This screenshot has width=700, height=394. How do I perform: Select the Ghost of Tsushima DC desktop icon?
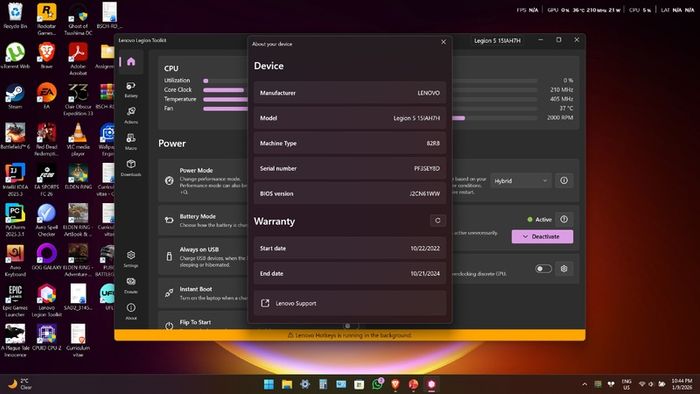[78, 19]
